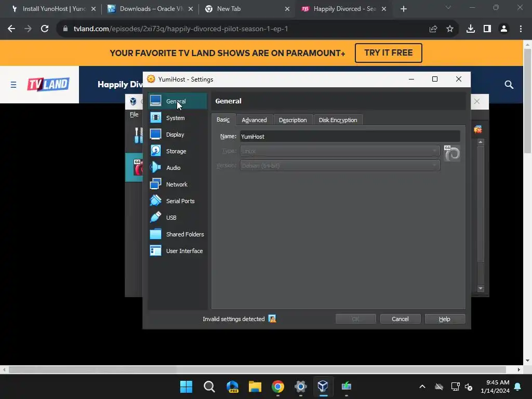Switch to the New Tab browser tab

(247, 9)
